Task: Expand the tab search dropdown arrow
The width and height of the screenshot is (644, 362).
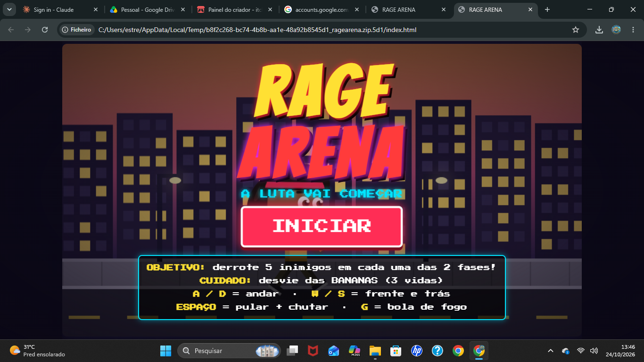Action: 9,9
